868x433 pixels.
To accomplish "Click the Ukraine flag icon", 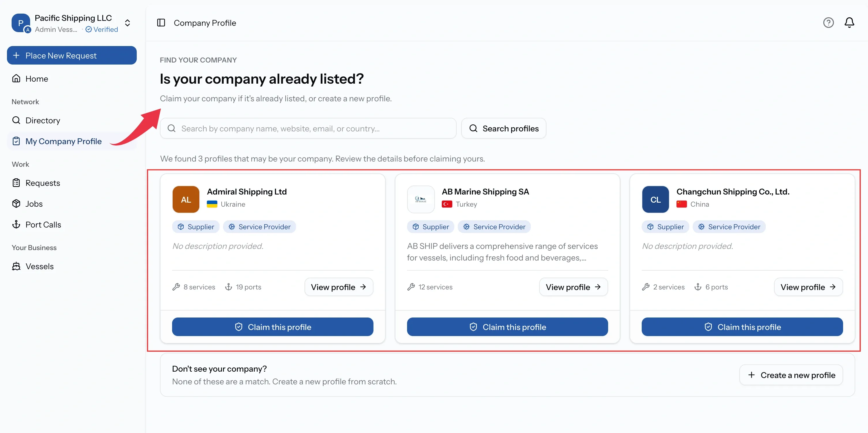I will coord(212,204).
